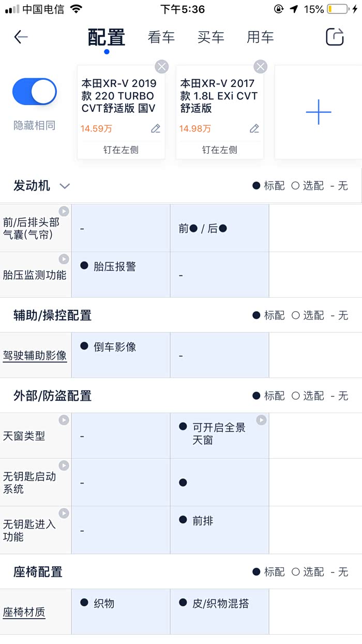Switch to the 买车 tab
This screenshot has height=644, width=362.
coord(211,37)
